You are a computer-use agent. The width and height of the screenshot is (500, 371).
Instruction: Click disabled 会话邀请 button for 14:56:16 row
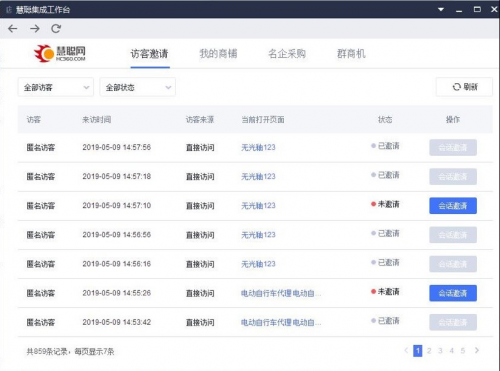coord(453,264)
